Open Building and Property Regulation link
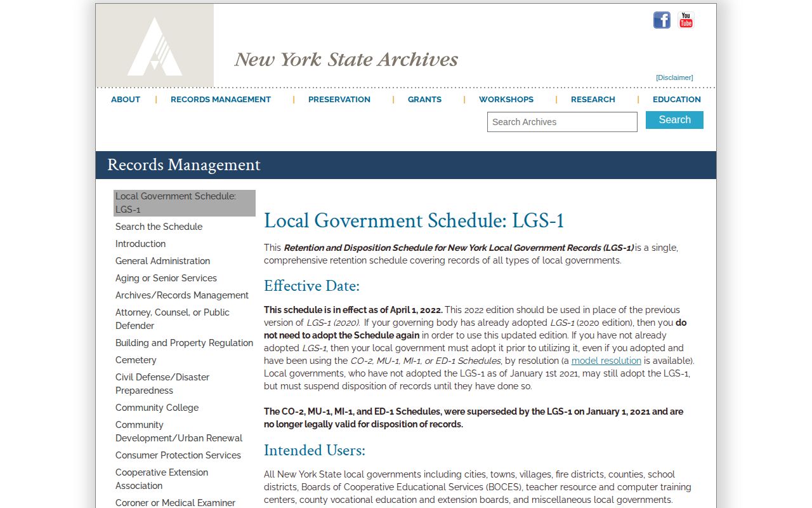This screenshot has width=812, height=508. coord(184,343)
